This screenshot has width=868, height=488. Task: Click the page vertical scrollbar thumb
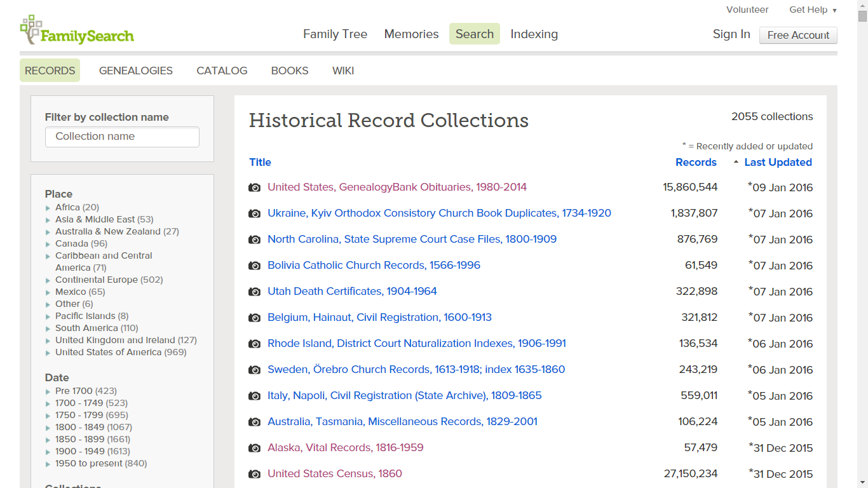(862, 17)
